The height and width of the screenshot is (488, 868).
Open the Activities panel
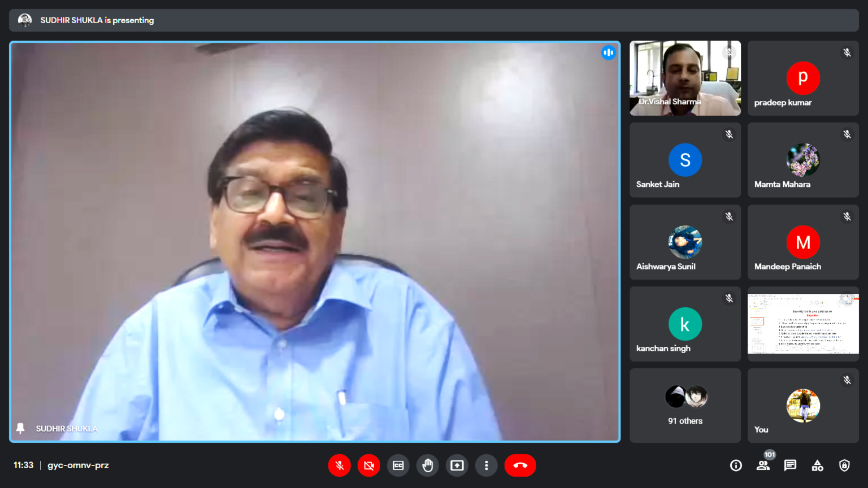(817, 465)
